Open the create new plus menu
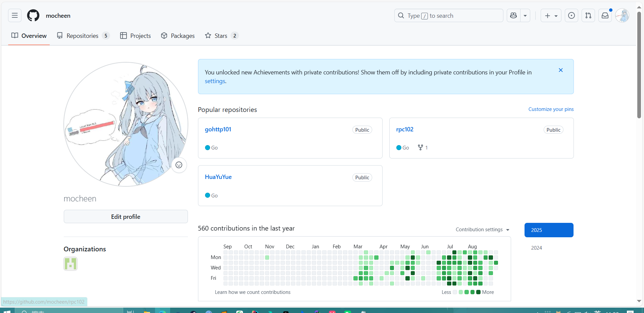Image resolution: width=644 pixels, height=313 pixels. click(x=551, y=15)
